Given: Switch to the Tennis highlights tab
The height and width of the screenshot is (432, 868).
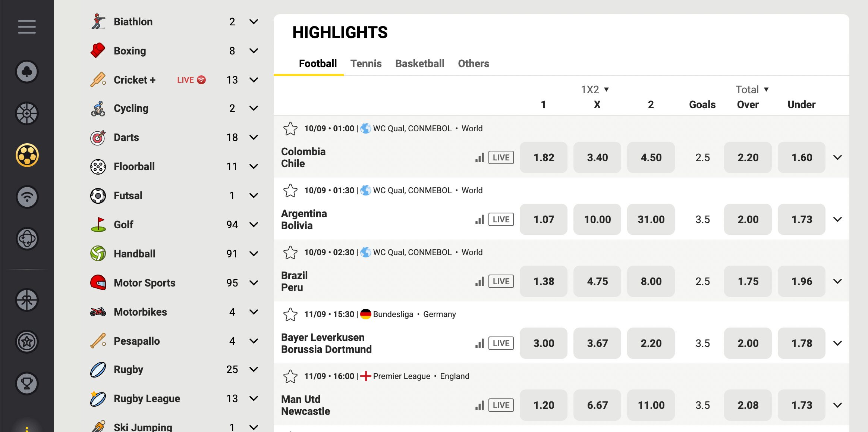Looking at the screenshot, I should (366, 63).
